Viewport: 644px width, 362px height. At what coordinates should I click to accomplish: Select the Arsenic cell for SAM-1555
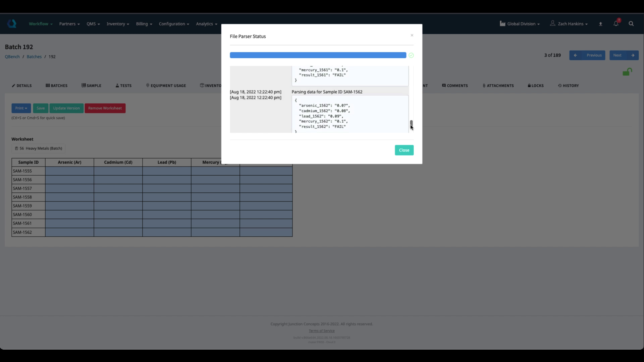tap(69, 171)
